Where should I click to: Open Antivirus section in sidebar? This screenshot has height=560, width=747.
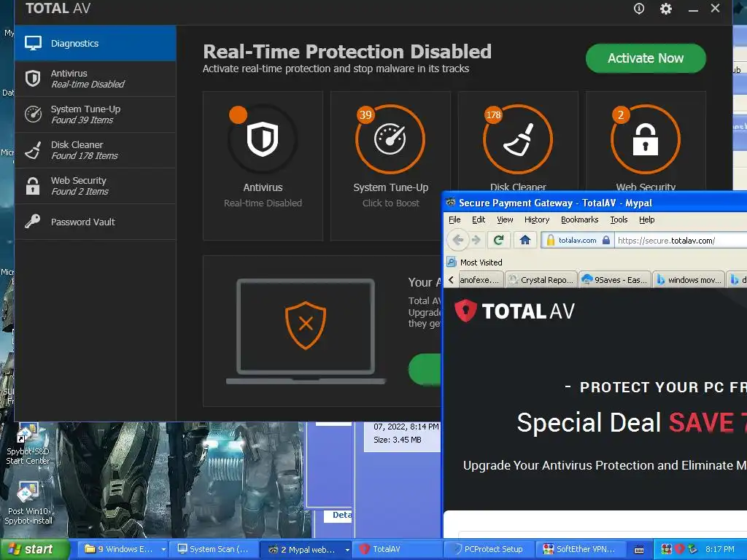pos(96,79)
